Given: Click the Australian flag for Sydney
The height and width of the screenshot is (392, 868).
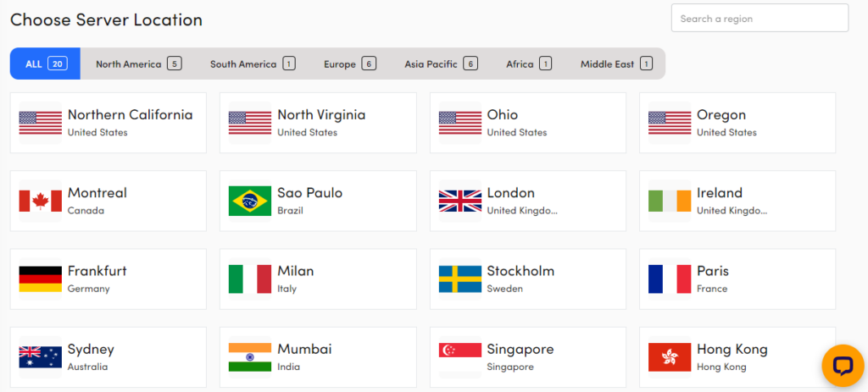Looking at the screenshot, I should tap(41, 356).
